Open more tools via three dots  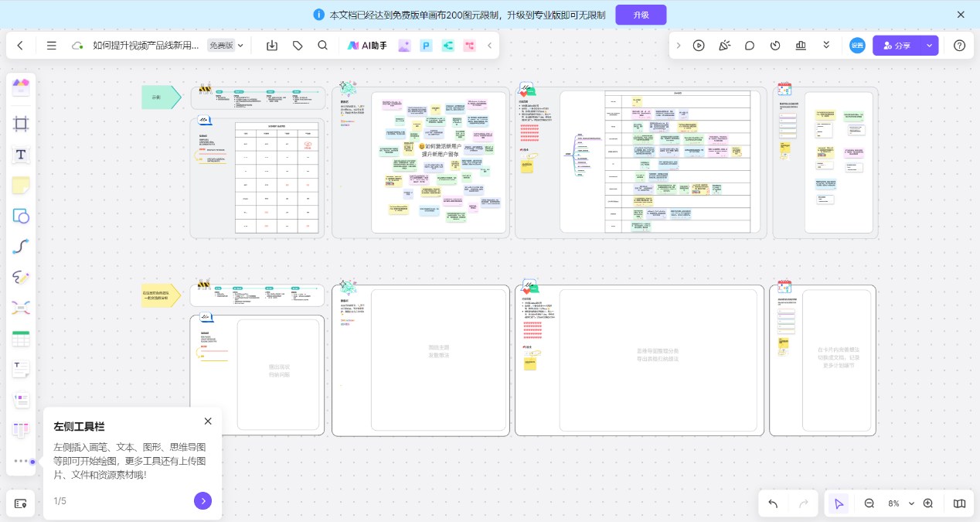[x=21, y=461]
